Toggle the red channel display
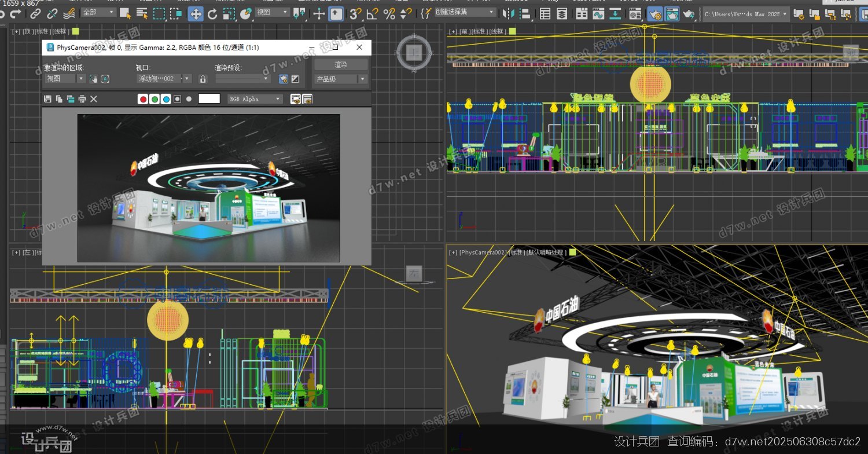Screen dimensions: 868x454 [143, 99]
